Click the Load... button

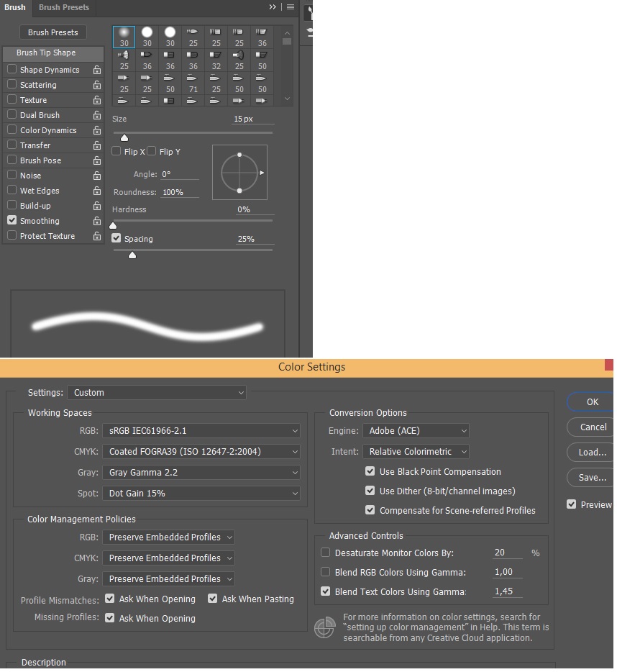click(x=591, y=453)
